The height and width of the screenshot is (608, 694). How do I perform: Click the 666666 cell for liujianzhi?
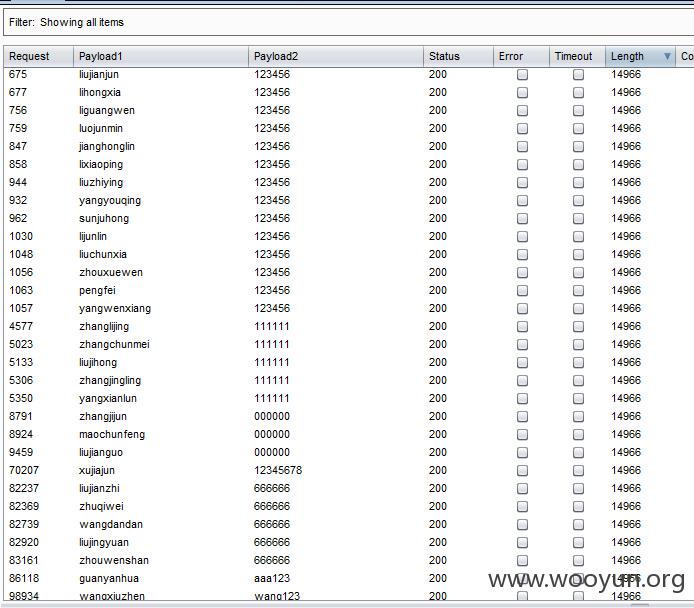point(272,488)
